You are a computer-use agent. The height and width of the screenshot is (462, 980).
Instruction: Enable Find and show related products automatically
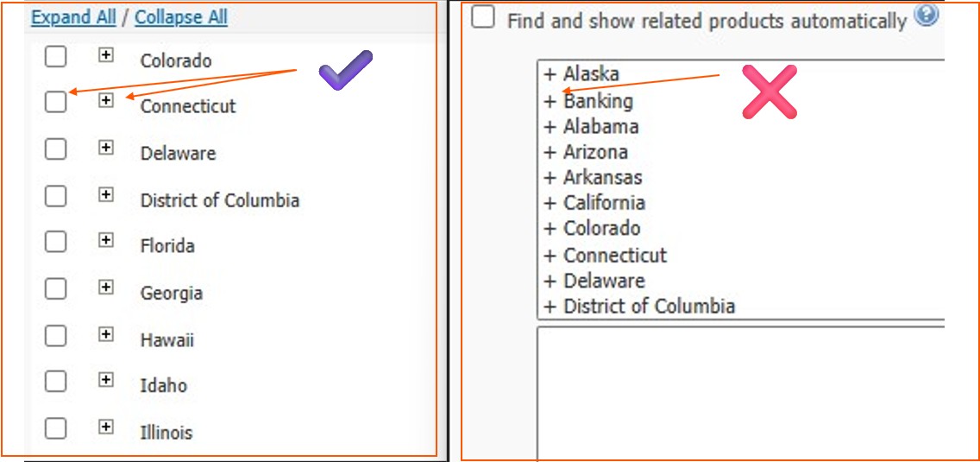coord(483,18)
